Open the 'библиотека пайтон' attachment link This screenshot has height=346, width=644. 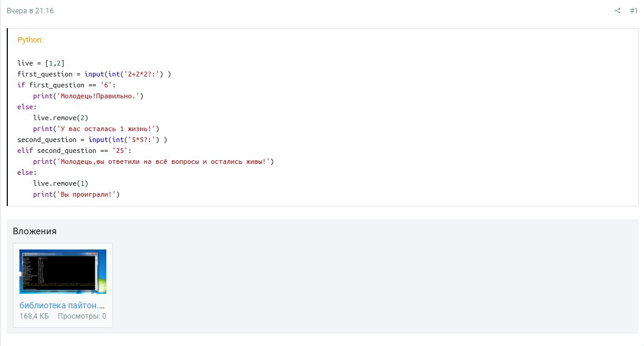62,305
